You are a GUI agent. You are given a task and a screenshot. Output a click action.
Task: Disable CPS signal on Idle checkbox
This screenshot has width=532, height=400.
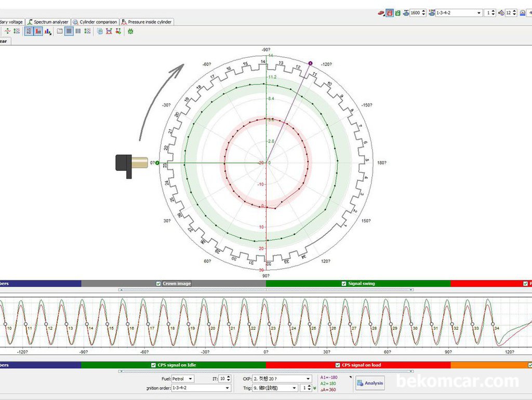(x=154, y=365)
